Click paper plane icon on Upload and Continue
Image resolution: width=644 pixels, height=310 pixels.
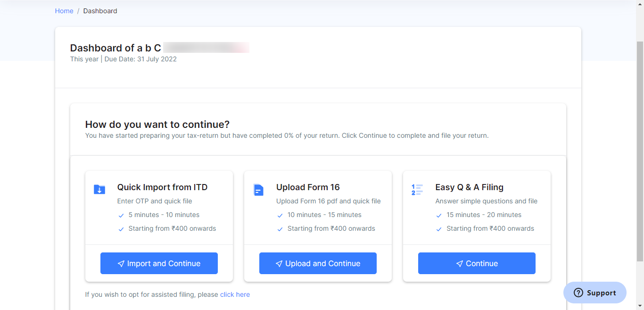(279, 264)
